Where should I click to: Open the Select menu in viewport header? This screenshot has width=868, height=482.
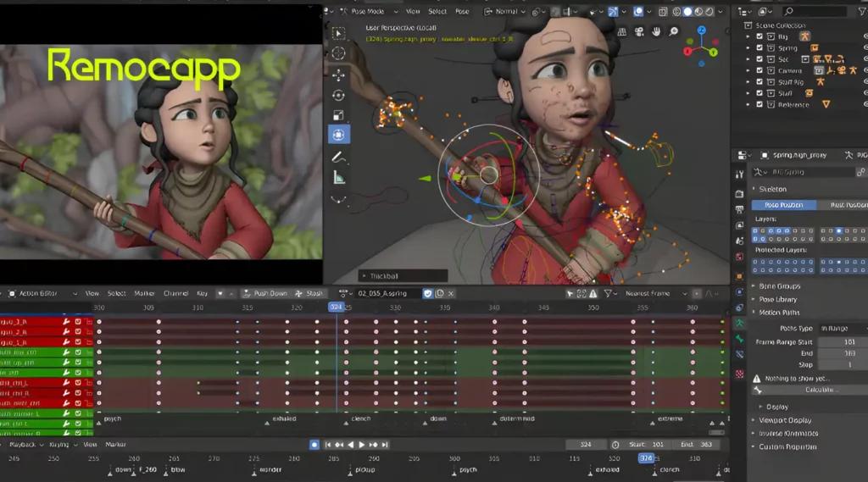(437, 11)
